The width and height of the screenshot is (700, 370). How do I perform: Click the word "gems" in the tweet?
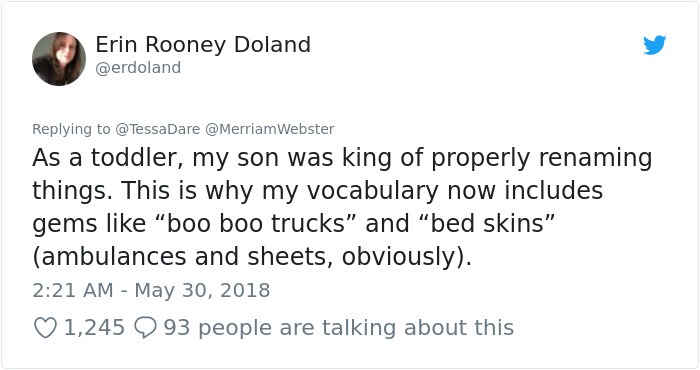pyautogui.click(x=65, y=224)
